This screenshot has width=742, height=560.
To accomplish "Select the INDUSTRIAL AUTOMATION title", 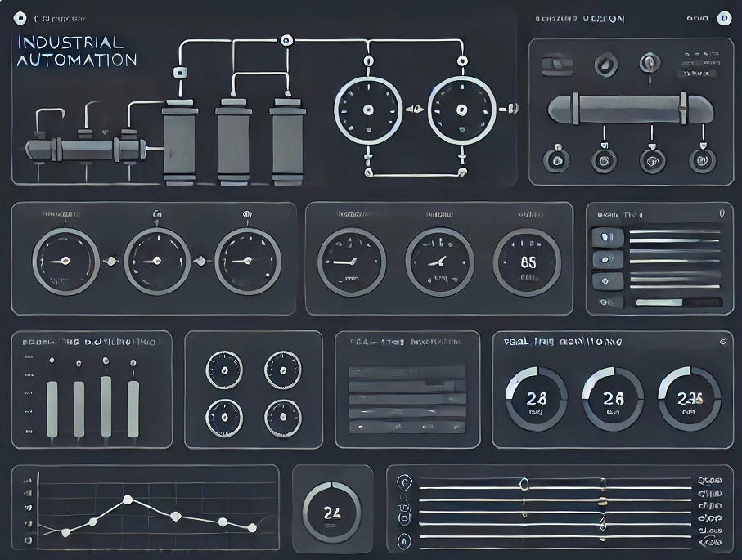I will [76, 51].
